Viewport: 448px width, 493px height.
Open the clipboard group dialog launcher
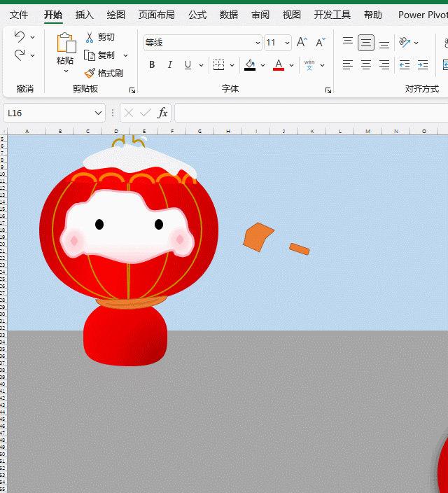tap(132, 90)
